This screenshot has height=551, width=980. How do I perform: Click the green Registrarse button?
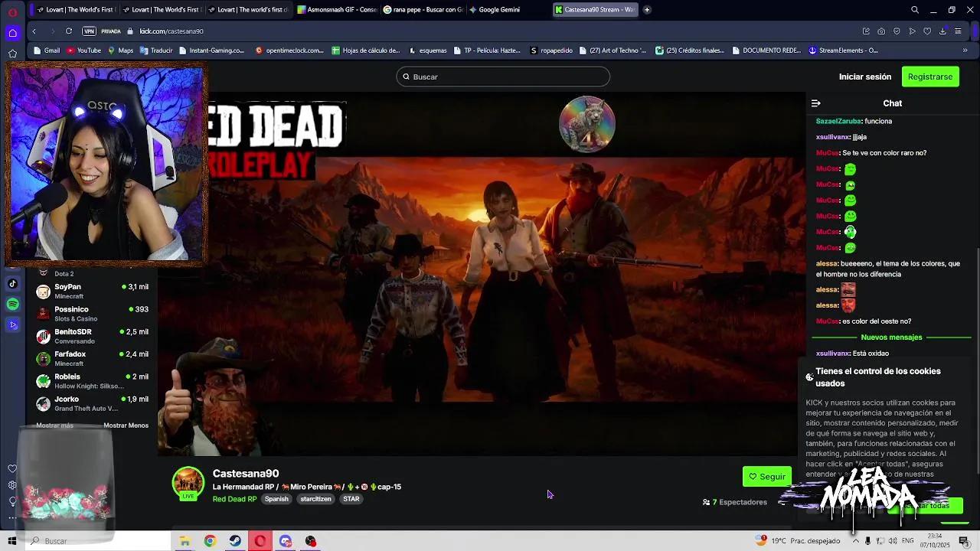pyautogui.click(x=930, y=77)
